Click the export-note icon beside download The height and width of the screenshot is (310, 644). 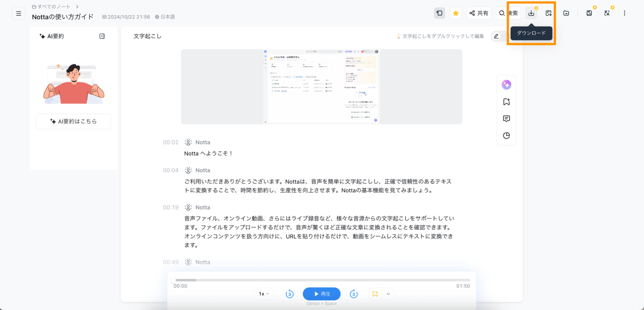549,13
